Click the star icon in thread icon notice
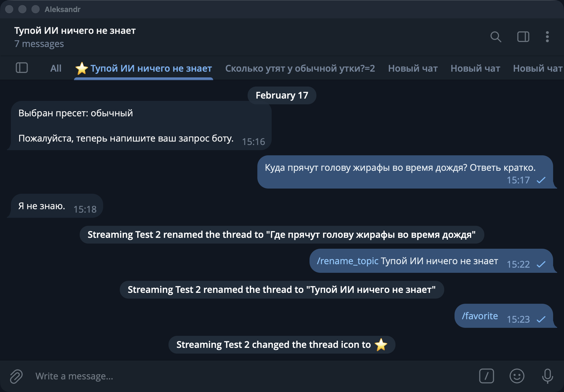564x392 pixels. 381,344
